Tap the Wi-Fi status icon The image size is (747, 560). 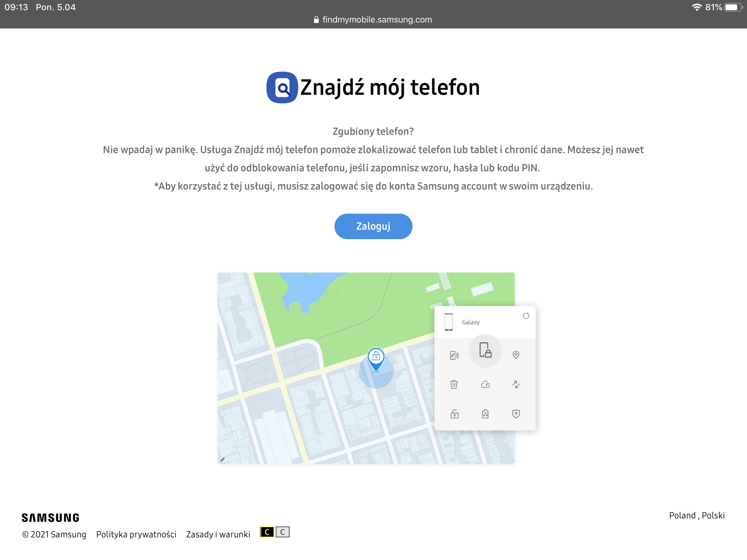(x=697, y=7)
